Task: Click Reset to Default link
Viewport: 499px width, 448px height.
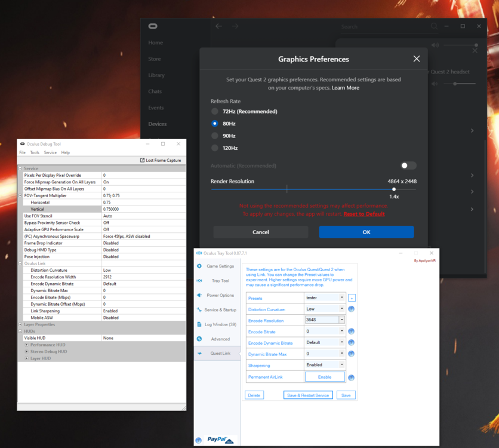Action: pyautogui.click(x=364, y=214)
